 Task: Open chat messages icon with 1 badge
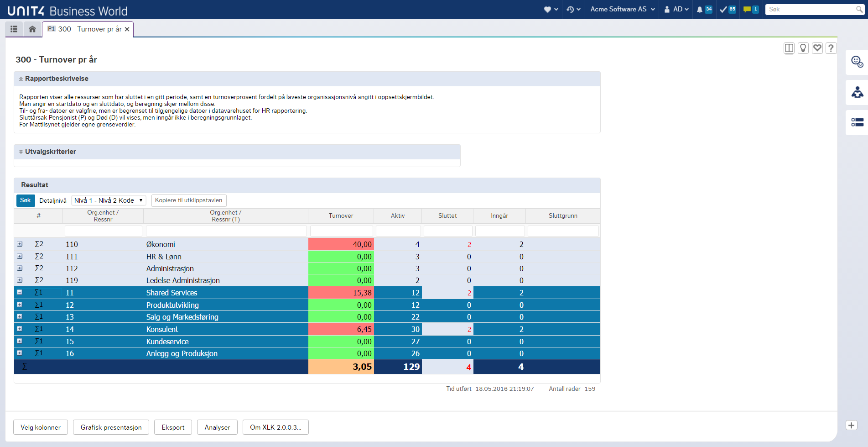pos(751,9)
